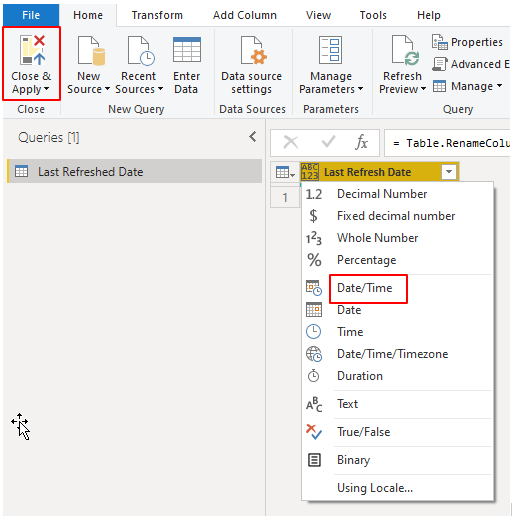The height and width of the screenshot is (520, 515).
Task: Open query Properties
Action: coord(467,42)
